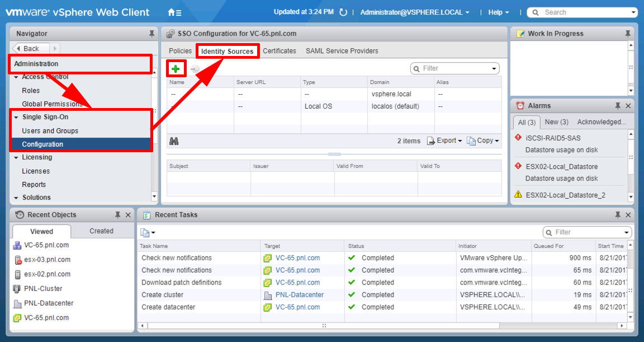Open Users and Groups in the Navigator
The image size is (644, 342).
click(50, 131)
